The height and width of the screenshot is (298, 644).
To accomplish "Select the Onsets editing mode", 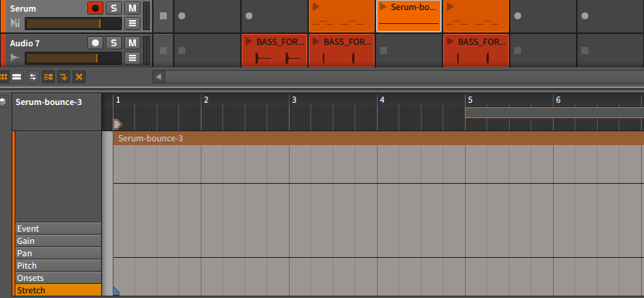I will [59, 278].
